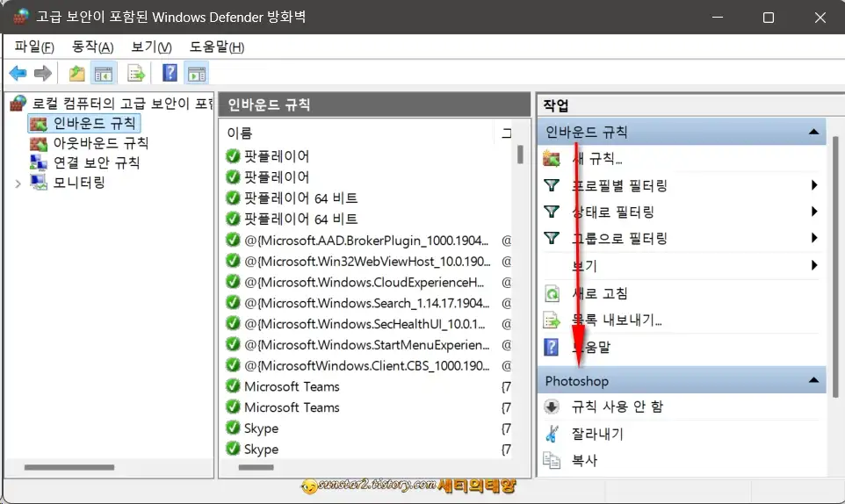Click 새로 고침 action
The image size is (845, 504).
click(x=600, y=293)
